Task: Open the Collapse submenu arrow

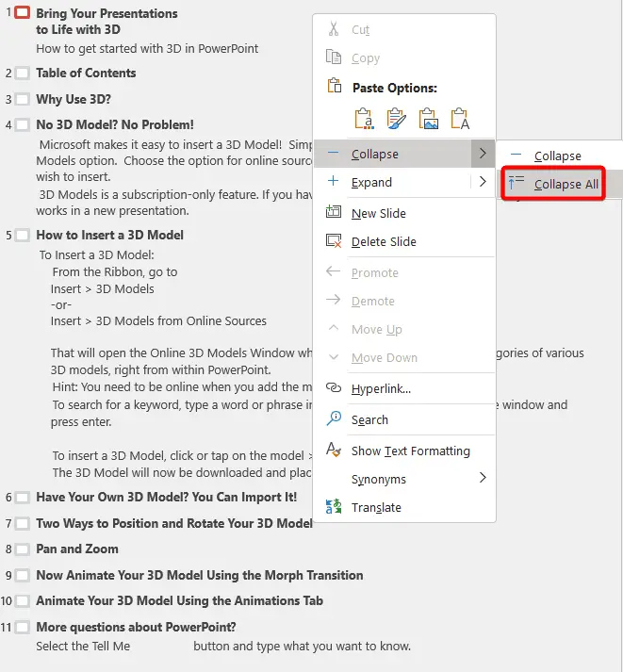Action: [483, 153]
